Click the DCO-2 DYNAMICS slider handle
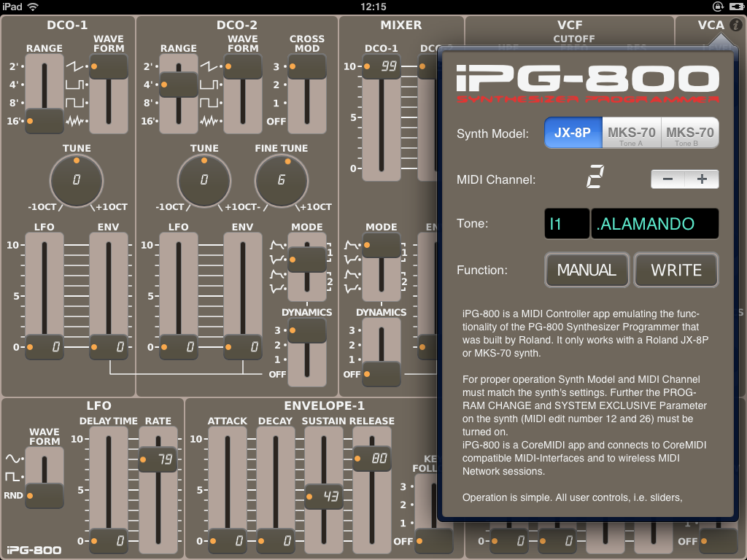This screenshot has width=747, height=560. tap(307, 330)
